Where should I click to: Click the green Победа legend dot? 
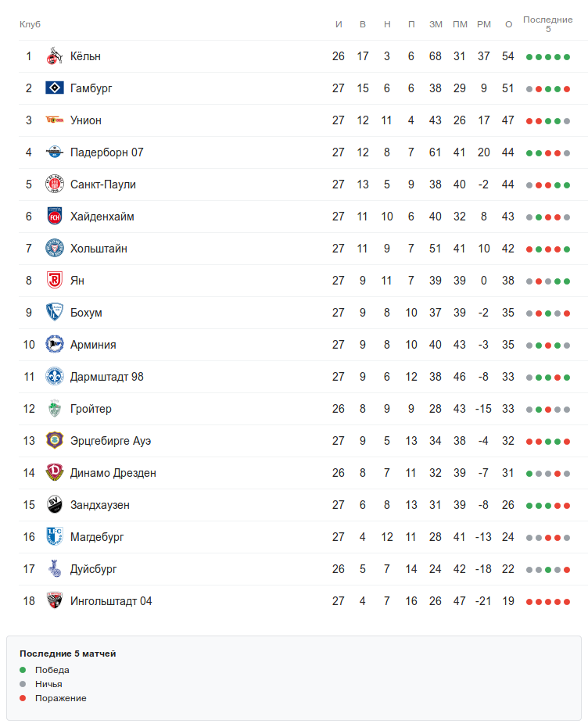coord(23,670)
